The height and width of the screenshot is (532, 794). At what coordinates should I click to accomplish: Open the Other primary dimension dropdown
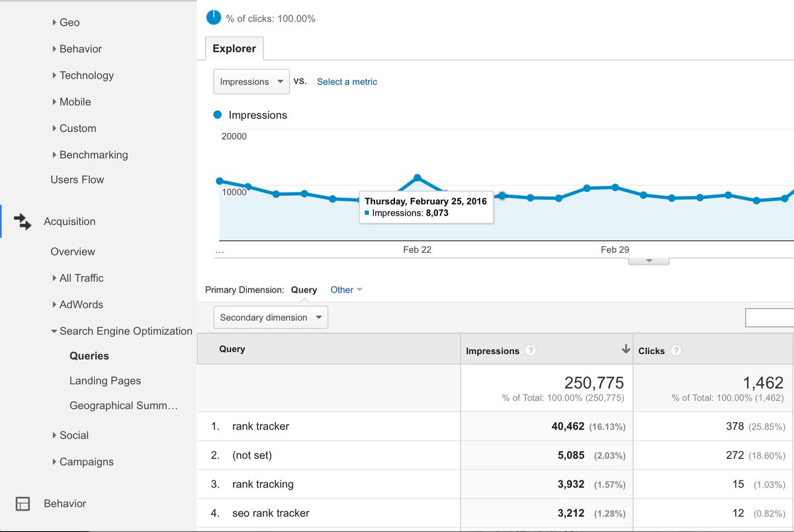(346, 290)
